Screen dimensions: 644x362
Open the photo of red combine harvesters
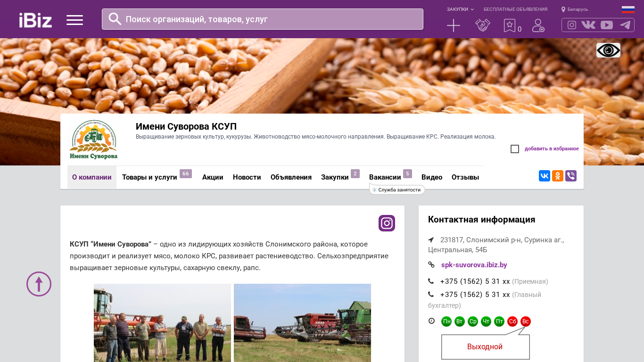(302, 323)
